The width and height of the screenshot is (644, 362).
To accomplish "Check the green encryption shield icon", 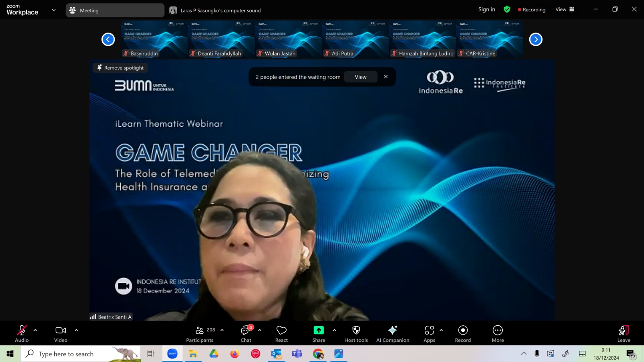I will (x=507, y=9).
